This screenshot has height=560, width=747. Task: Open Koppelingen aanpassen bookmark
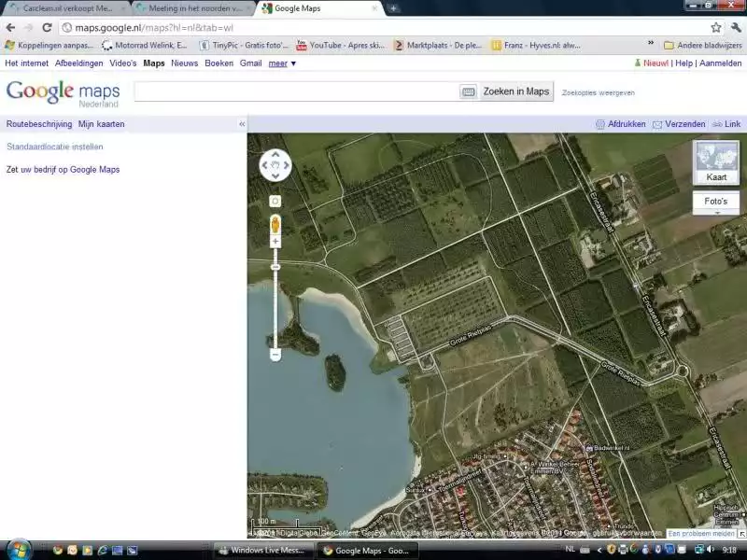point(49,45)
